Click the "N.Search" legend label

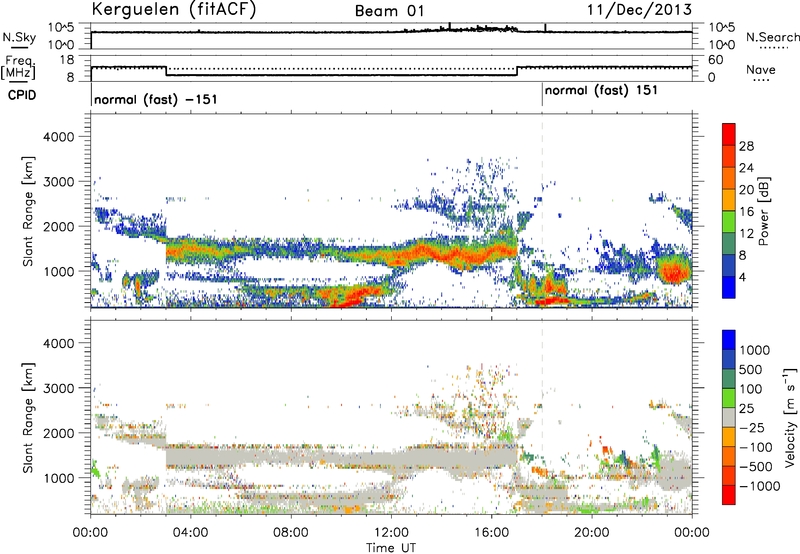pyautogui.click(x=772, y=37)
